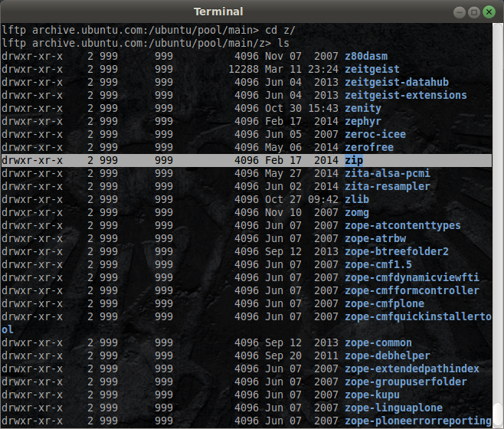The height and width of the screenshot is (429, 504).
Task: Click the 'cd z/' command text
Action: pyautogui.click(x=280, y=30)
